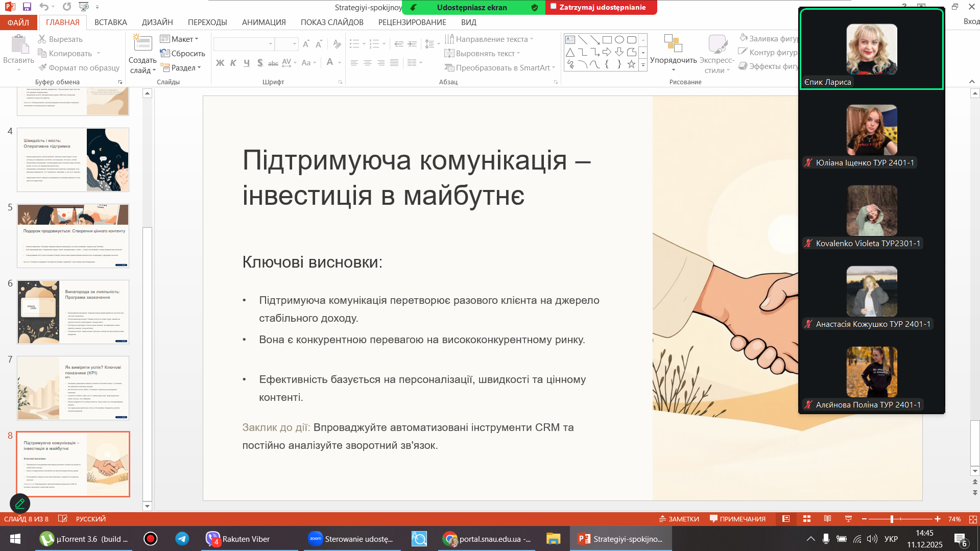The image size is (980, 551).
Task: Click the Create Slide (Создать слайд) icon
Action: coord(142,44)
